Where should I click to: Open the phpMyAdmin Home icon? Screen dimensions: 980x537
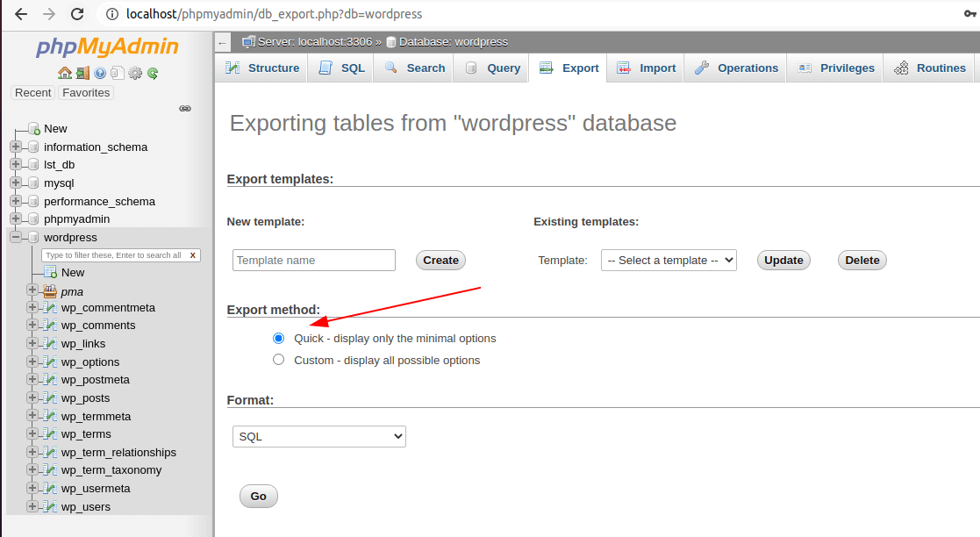pos(64,73)
